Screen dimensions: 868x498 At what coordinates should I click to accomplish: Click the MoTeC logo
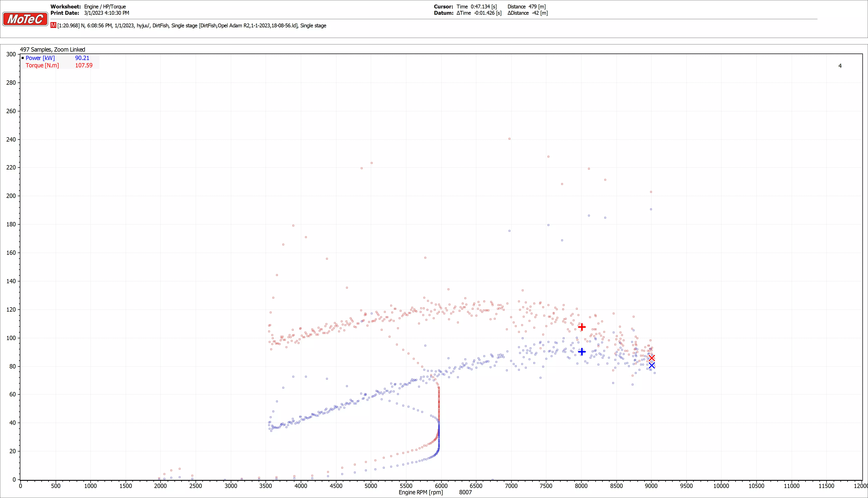25,19
